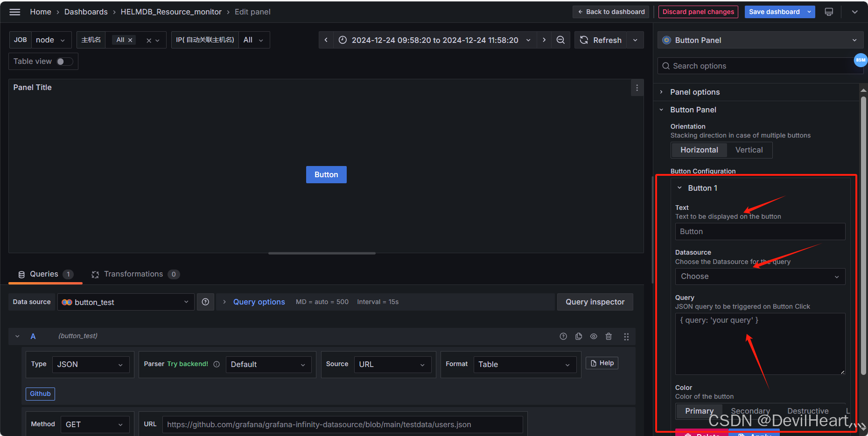Choose the Destructive button color
Screen dimensions: 868x436
coord(808,411)
